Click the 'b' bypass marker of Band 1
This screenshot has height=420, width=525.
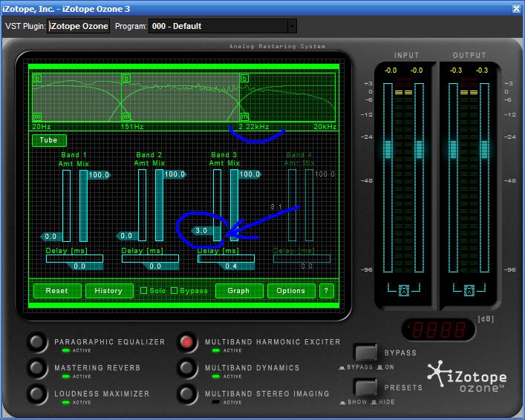pos(37,78)
